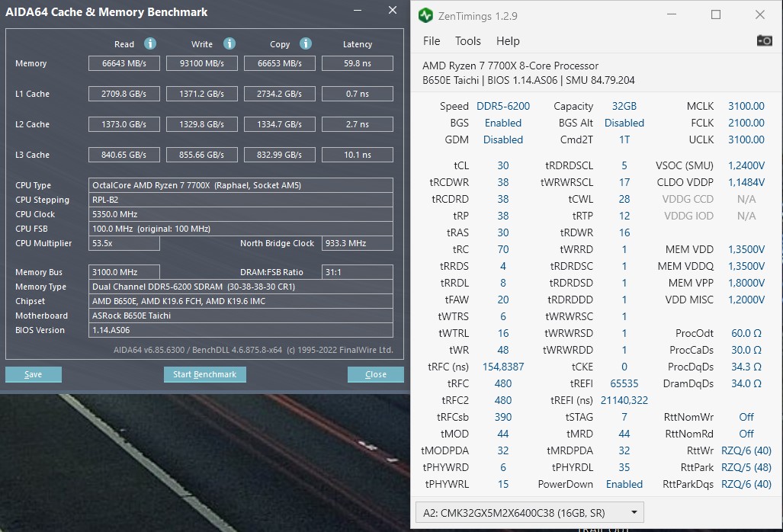Click the tRFCsb value 390
Image resolution: width=783 pixels, height=532 pixels.
[503, 417]
